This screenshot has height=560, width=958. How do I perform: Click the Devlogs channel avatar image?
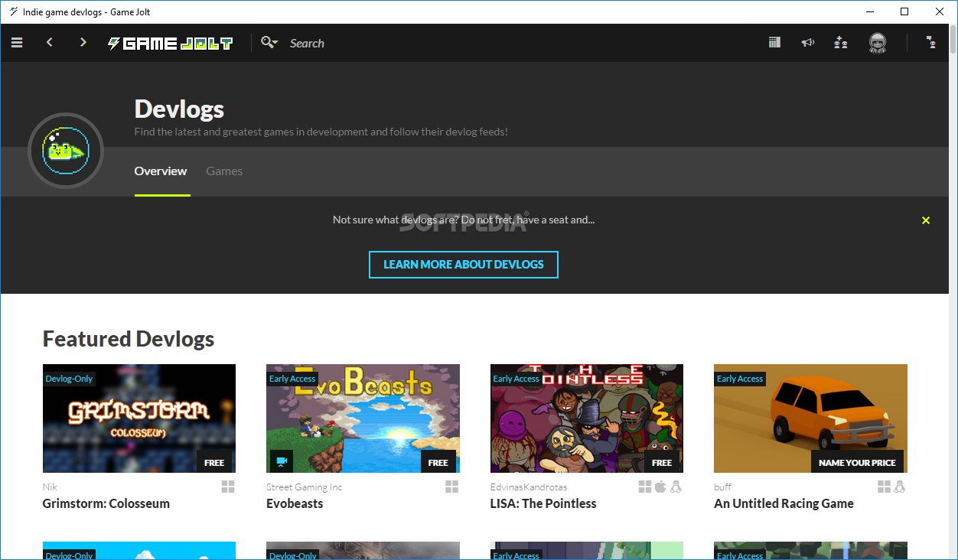click(x=66, y=151)
